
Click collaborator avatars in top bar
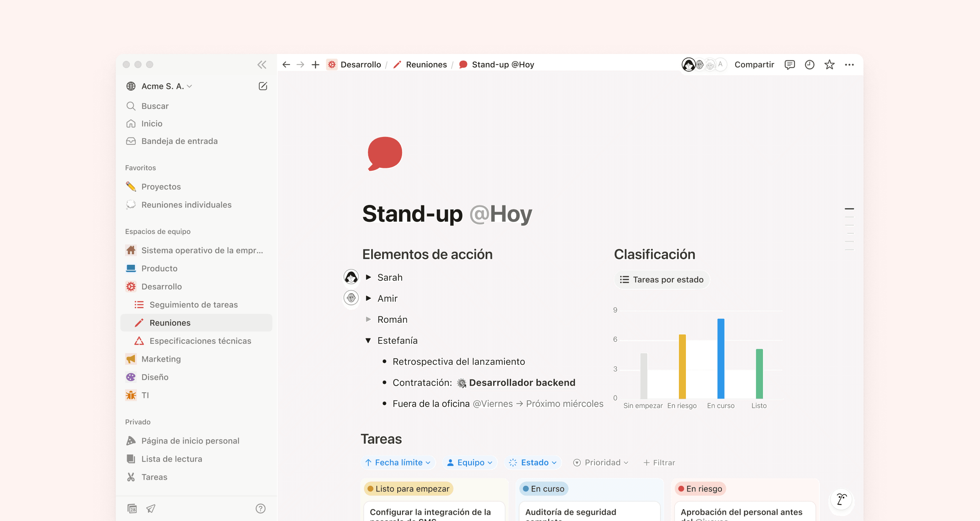point(704,65)
